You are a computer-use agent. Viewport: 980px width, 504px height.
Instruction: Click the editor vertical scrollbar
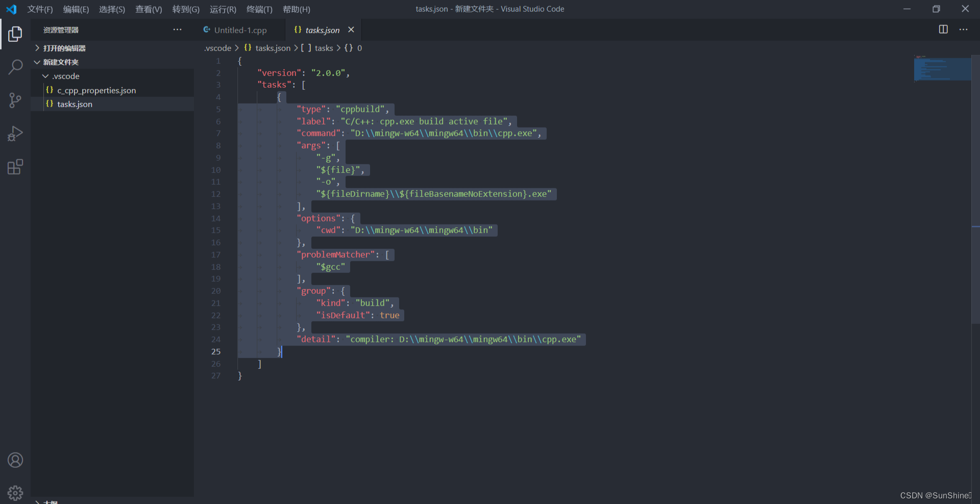click(975, 189)
